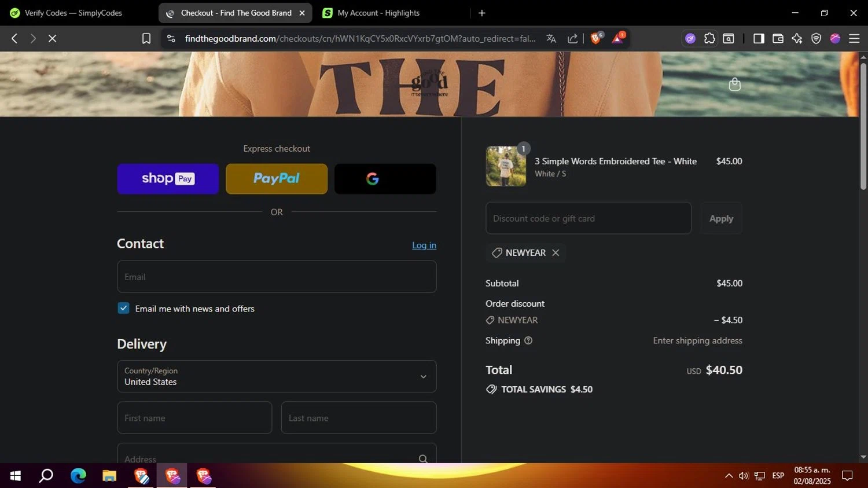This screenshot has width=868, height=488.
Task: Click the Log in link
Action: [x=424, y=245]
